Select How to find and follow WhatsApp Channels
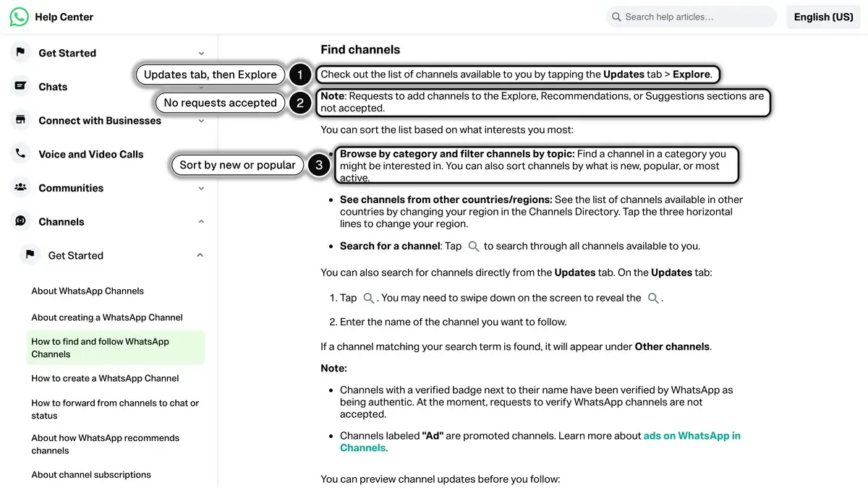Image resolution: width=868 pixels, height=488 pixels. click(116, 348)
